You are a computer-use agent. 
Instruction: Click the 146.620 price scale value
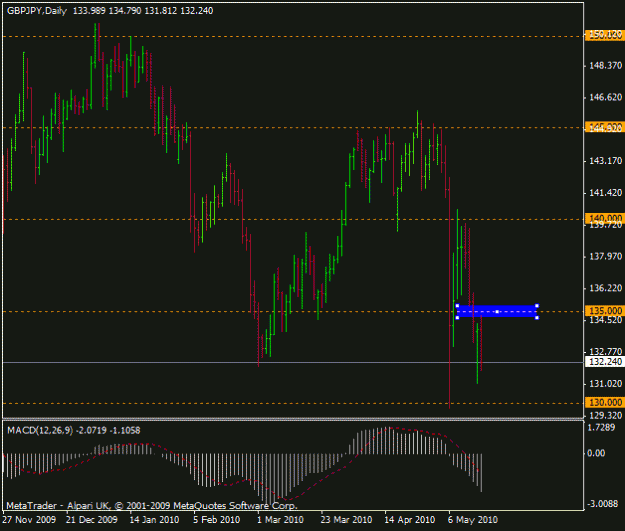605,97
